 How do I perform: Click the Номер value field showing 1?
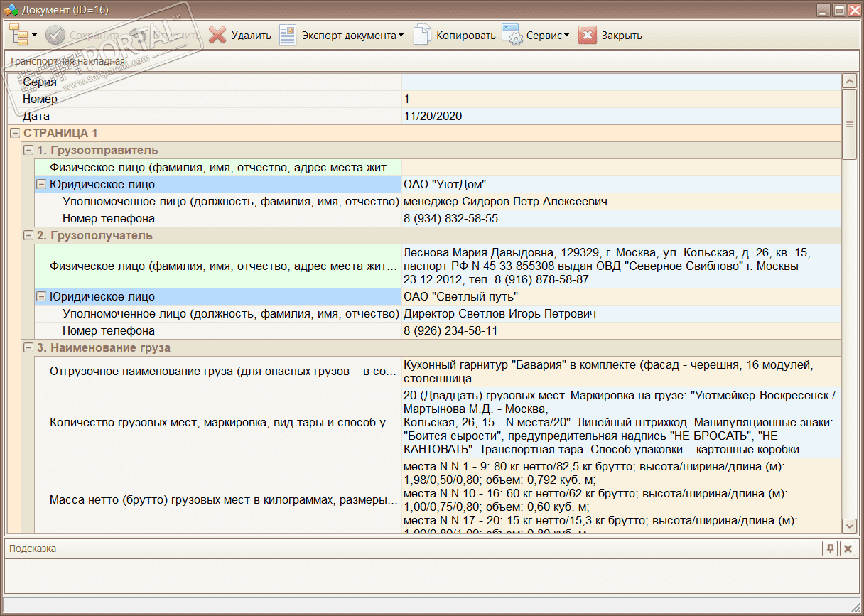click(621, 99)
